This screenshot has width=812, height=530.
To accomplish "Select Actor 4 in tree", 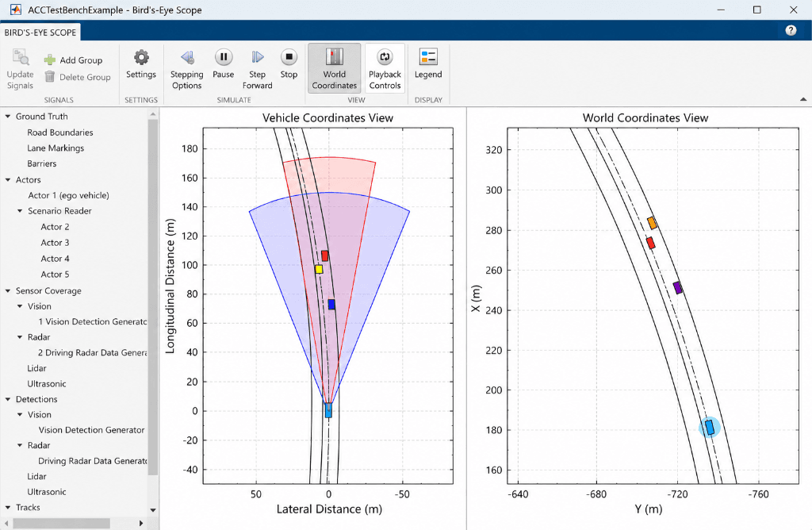I will point(55,259).
